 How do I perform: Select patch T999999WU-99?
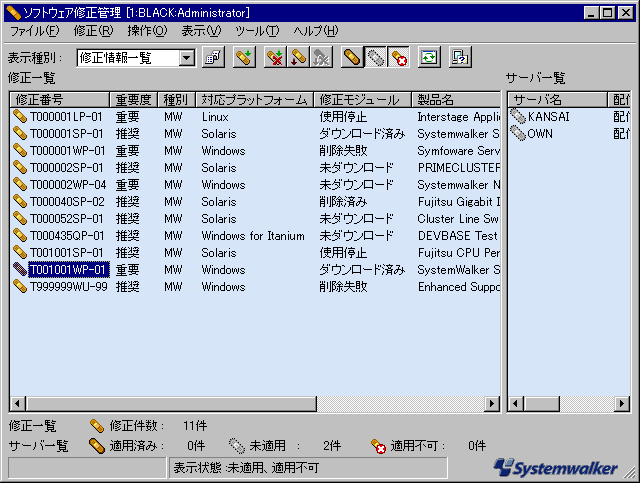[69, 287]
